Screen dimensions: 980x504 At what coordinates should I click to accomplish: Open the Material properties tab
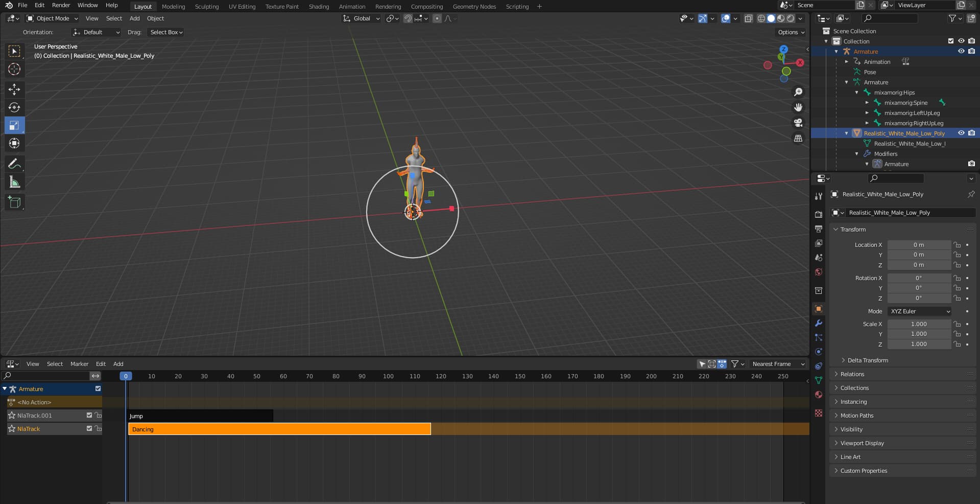(819, 395)
